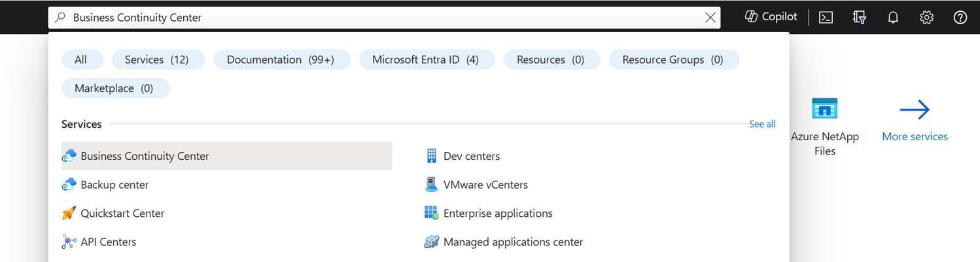
Task: Click the Azure NetApp Files icon
Action: pos(824,109)
